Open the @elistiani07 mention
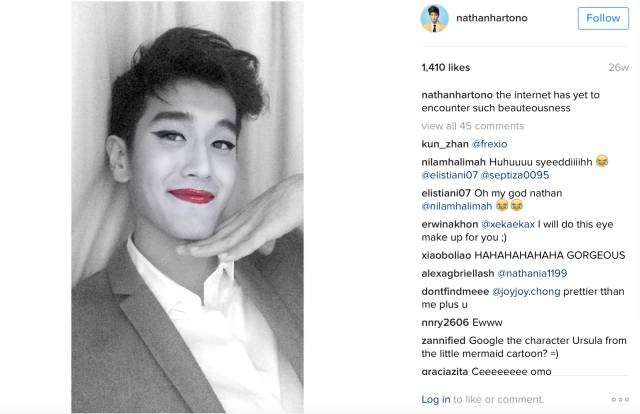 [449, 175]
